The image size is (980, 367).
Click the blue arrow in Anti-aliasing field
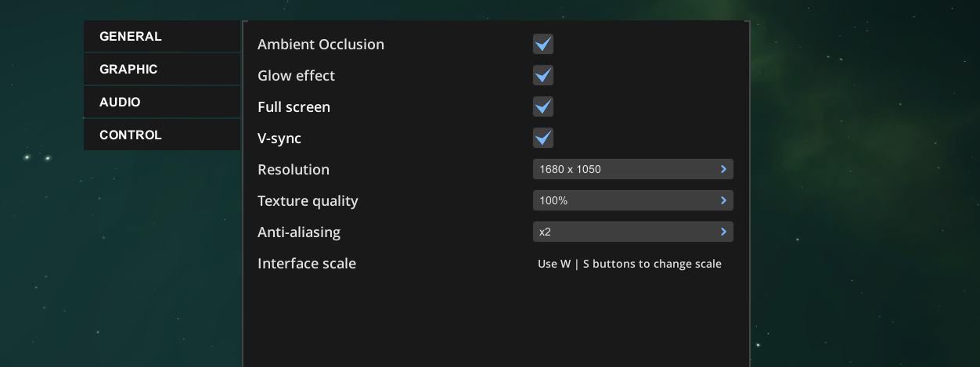723,232
